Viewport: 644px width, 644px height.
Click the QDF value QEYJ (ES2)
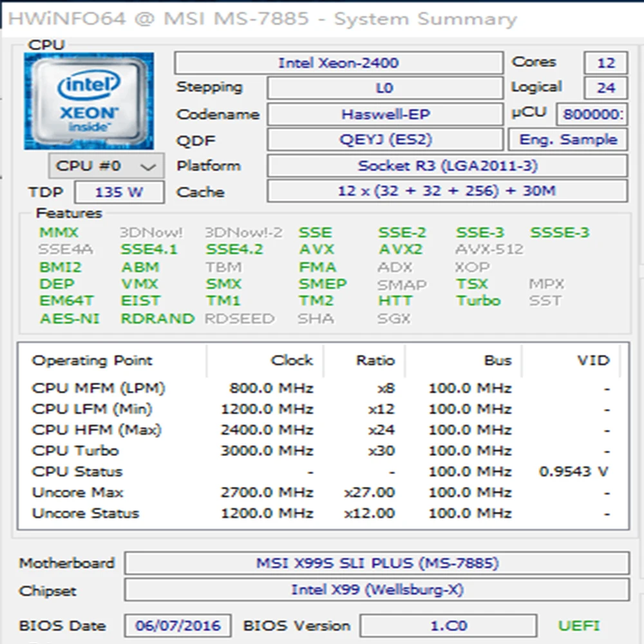tap(385, 140)
